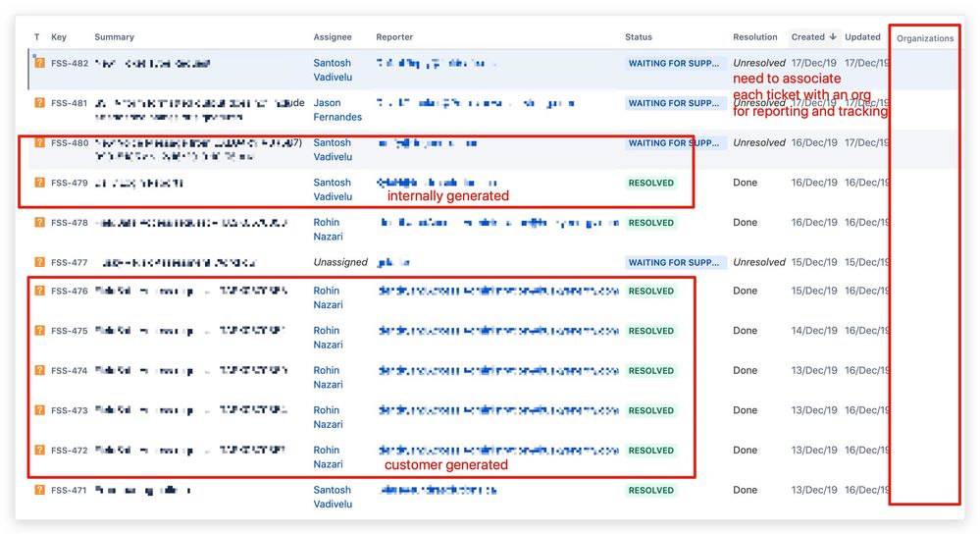Screen dimensions: 980x534
Task: Sort by the Resolution column header
Action: (x=755, y=37)
